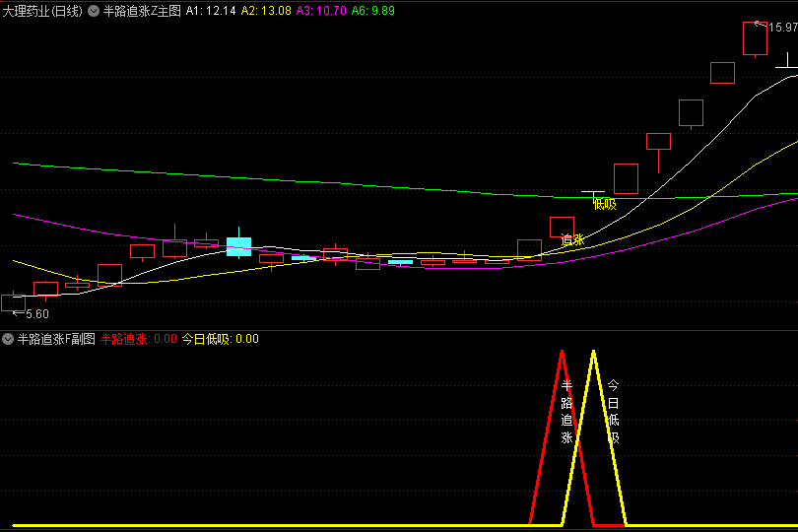Viewport: 798px width, 532px height.
Task: Click the 15.97 high price label
Action: pos(782,28)
